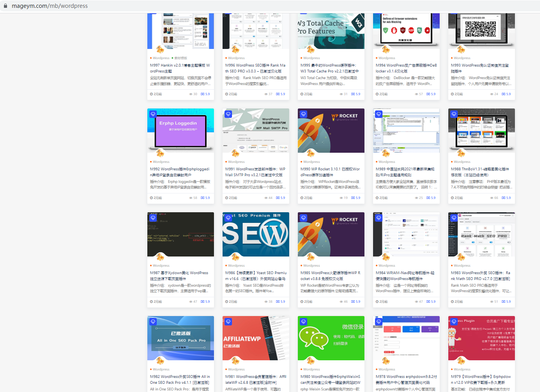This screenshot has height=392, width=540.
Task: Click the blue badge on All in One SEO thumbnail
Action: pos(153,322)
